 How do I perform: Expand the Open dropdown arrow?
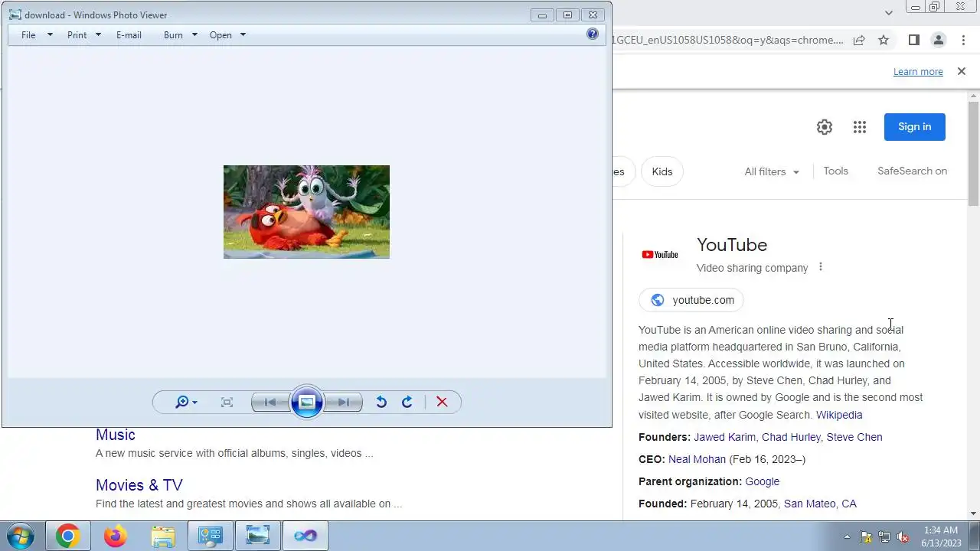pos(243,35)
